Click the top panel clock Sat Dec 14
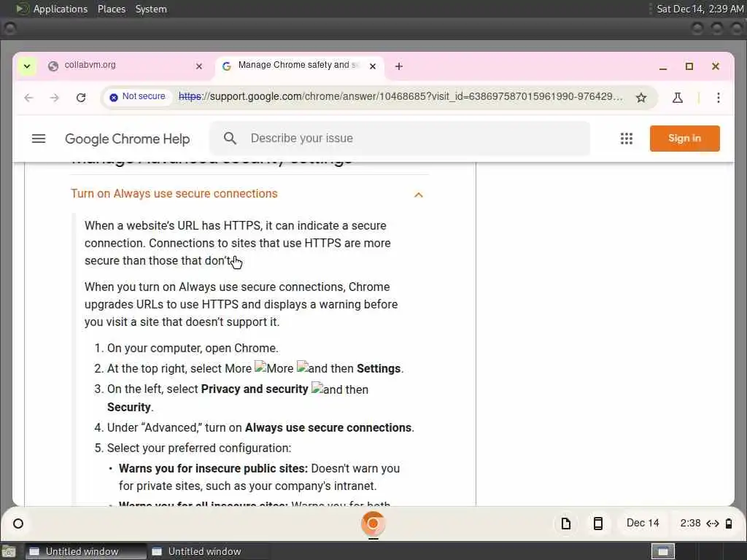 coord(700,9)
